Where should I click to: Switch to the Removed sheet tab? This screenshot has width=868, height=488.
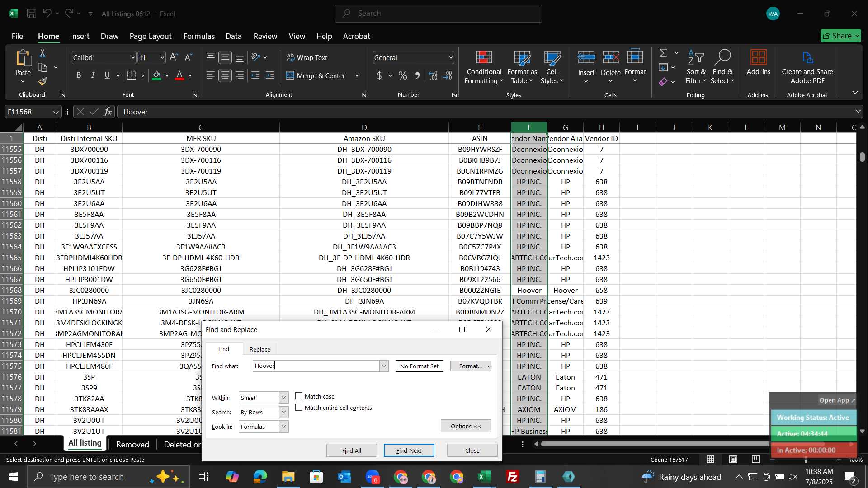[x=132, y=445]
